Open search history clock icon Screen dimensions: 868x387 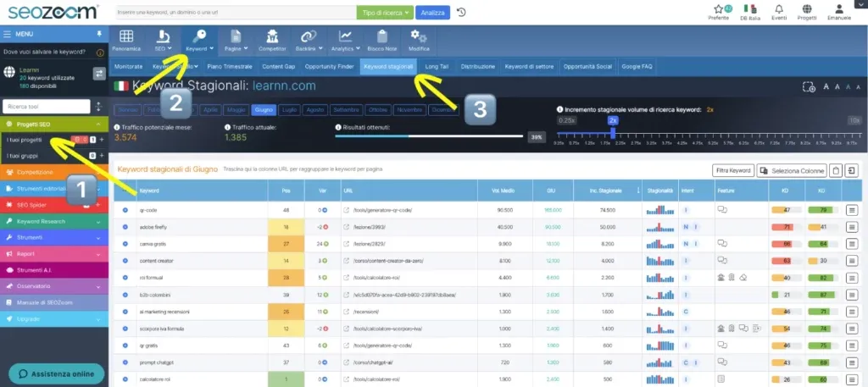pyautogui.click(x=461, y=12)
